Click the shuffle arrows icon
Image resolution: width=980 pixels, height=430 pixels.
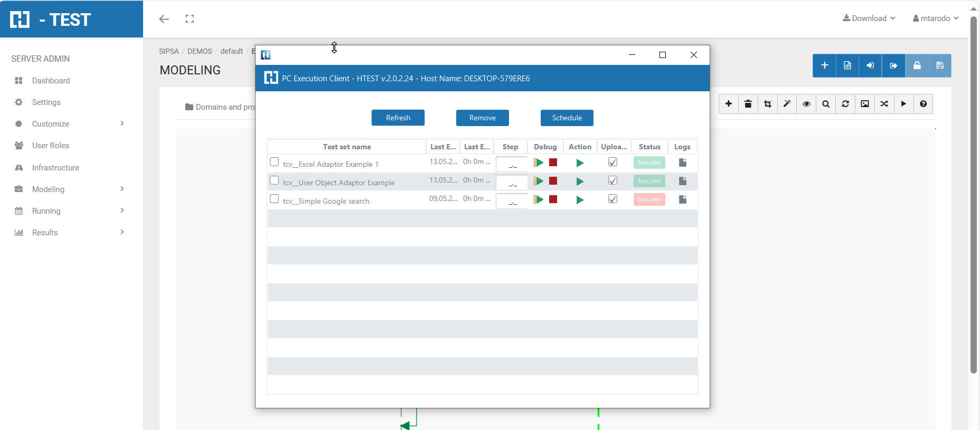(884, 104)
